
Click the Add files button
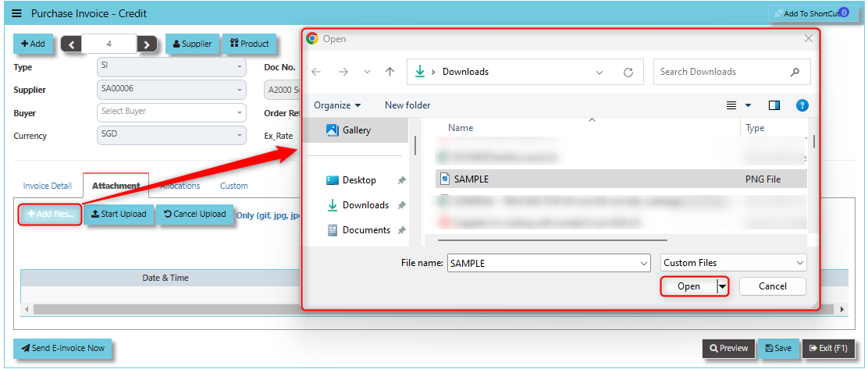[x=50, y=215]
